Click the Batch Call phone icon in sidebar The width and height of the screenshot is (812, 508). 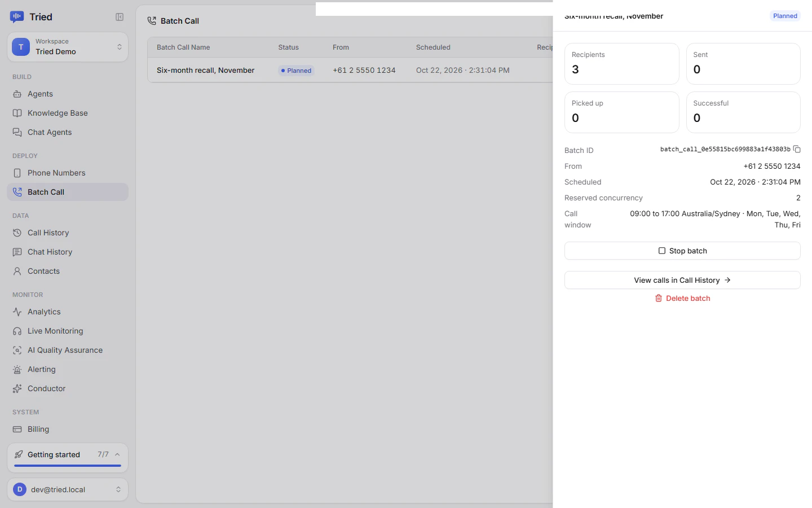pyautogui.click(x=17, y=192)
